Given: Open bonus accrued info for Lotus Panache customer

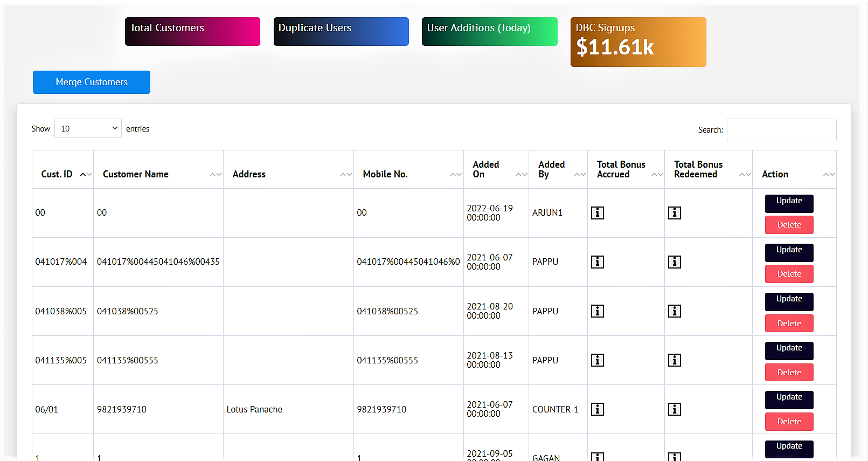Looking at the screenshot, I should pyautogui.click(x=597, y=409).
